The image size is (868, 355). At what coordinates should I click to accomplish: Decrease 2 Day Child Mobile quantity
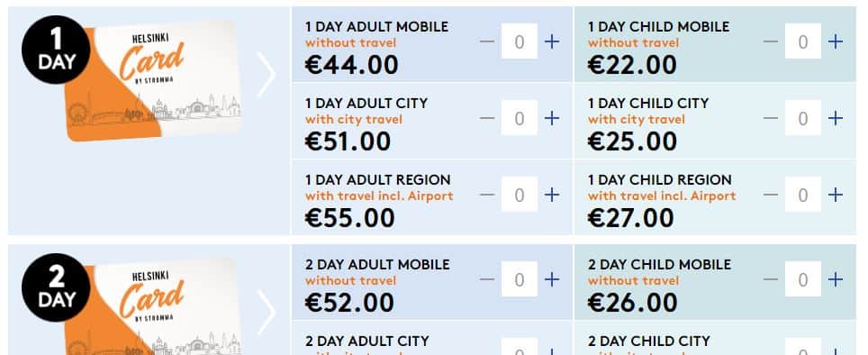pyautogui.click(x=770, y=279)
